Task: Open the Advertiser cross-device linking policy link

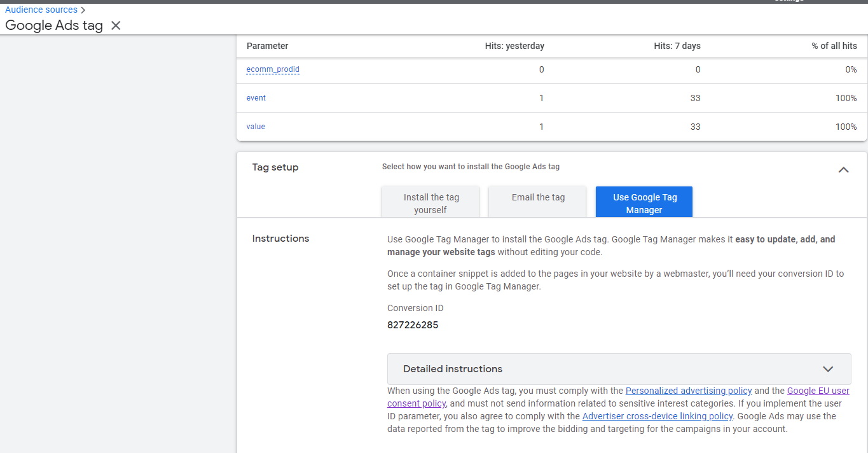Action: click(x=658, y=416)
